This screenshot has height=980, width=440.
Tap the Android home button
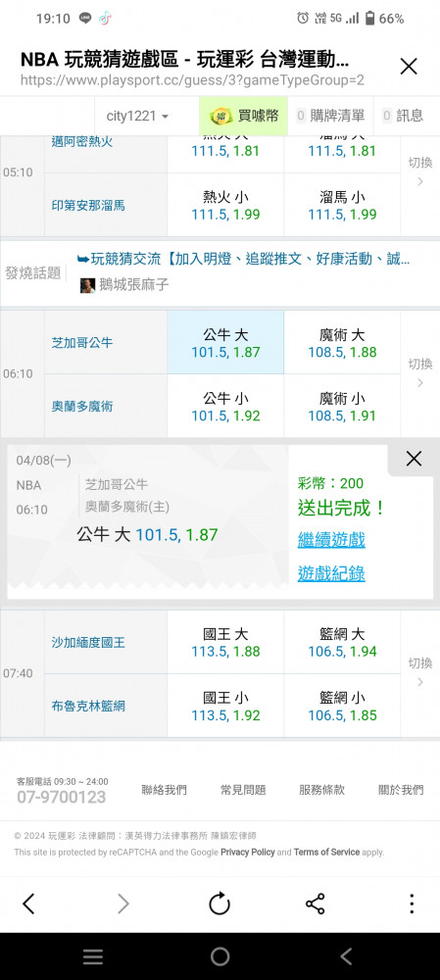coord(220,956)
